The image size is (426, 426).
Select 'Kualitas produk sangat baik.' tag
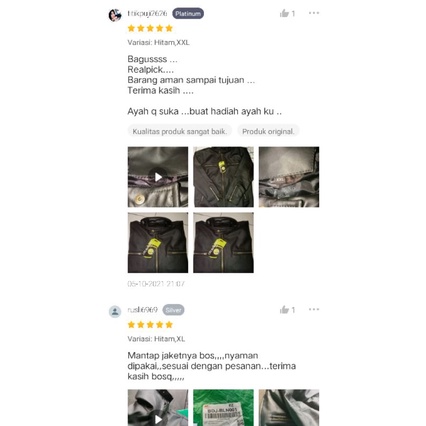[180, 131]
